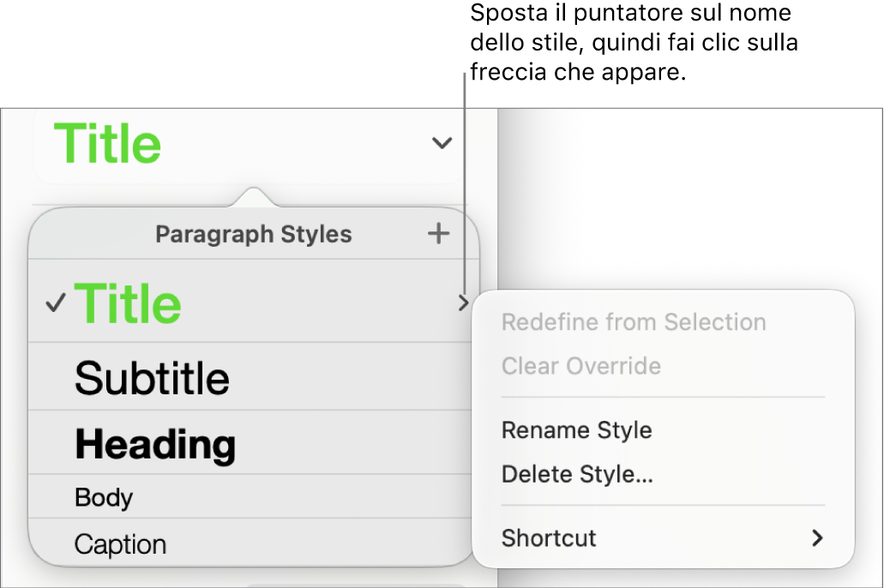884x588 pixels.
Task: Click the Paragraph Styles panel header
Action: (254, 233)
